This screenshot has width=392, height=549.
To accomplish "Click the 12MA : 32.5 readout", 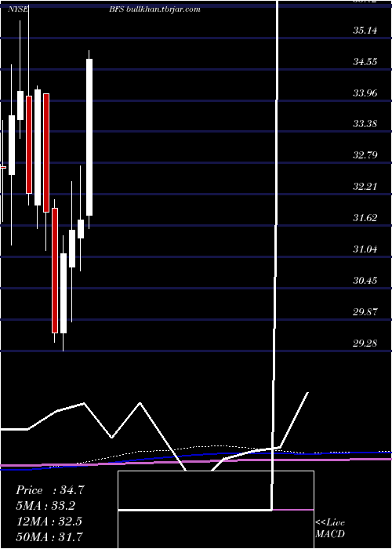I will [x=49, y=522].
